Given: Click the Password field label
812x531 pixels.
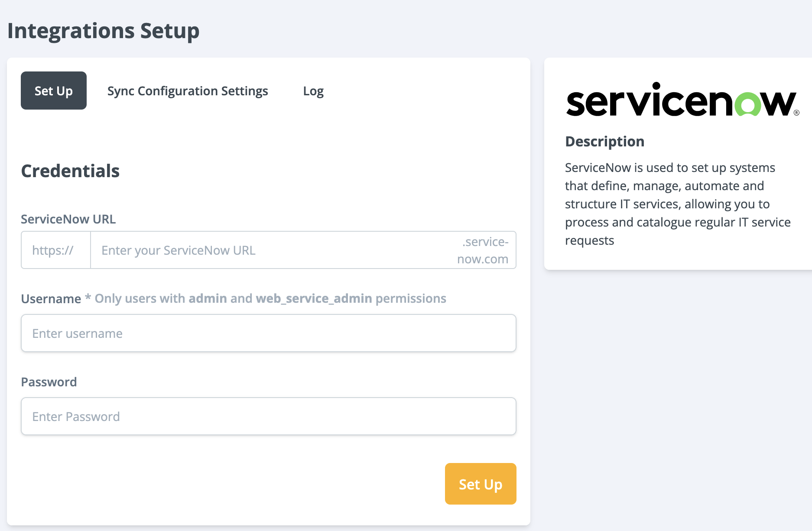Looking at the screenshot, I should 49,382.
